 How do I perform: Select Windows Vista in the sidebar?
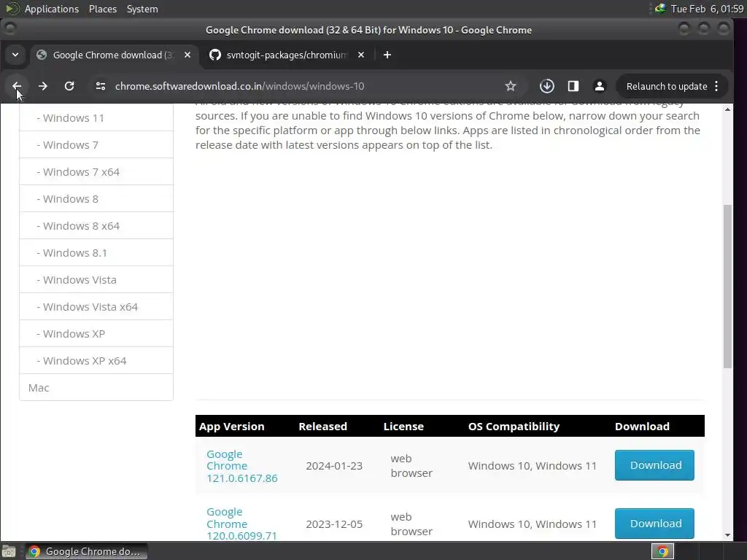(x=96, y=279)
